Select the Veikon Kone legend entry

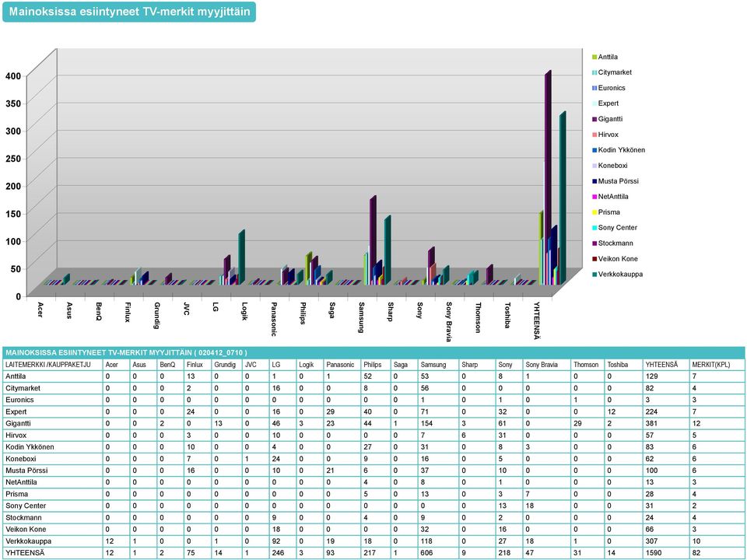click(615, 259)
